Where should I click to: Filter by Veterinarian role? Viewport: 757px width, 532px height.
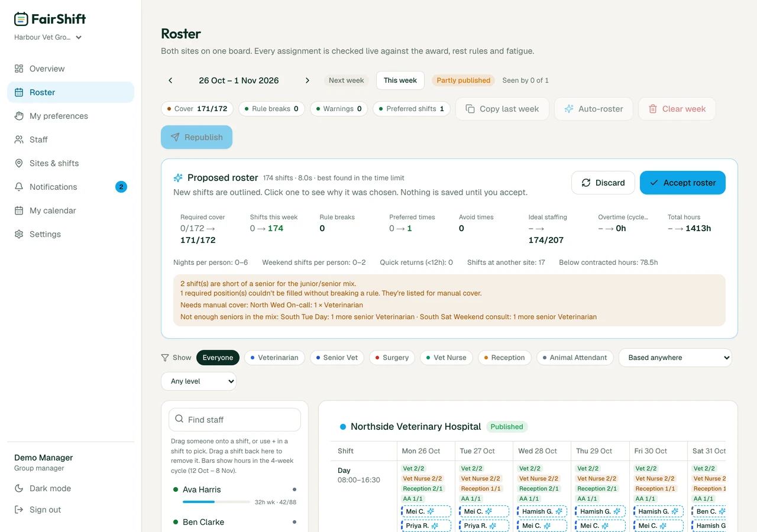(274, 358)
